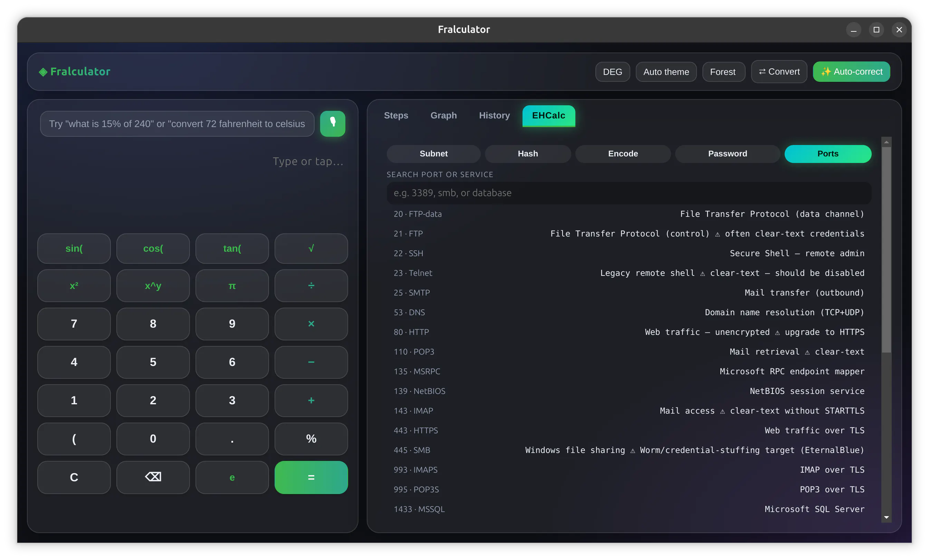Viewport: 929px width, 560px height.
Task: Tap the percent key
Action: 311,439
